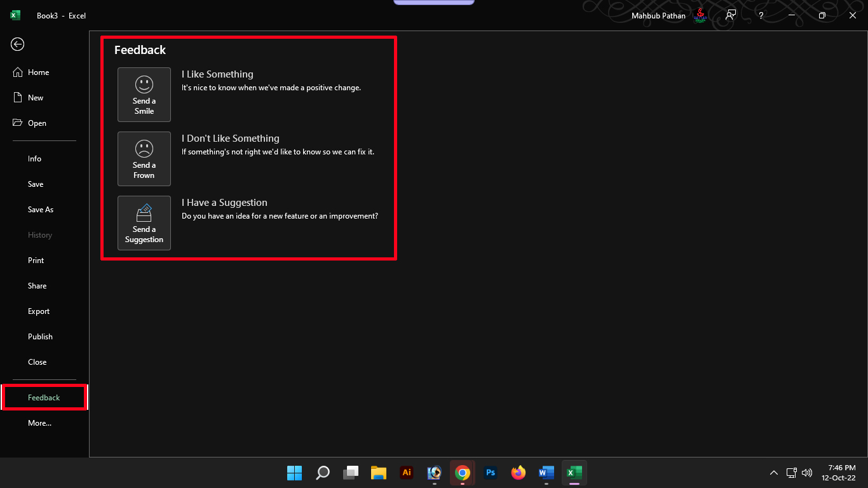Select the Feedback sidebar item
Image resolution: width=868 pixels, height=488 pixels.
click(x=44, y=398)
